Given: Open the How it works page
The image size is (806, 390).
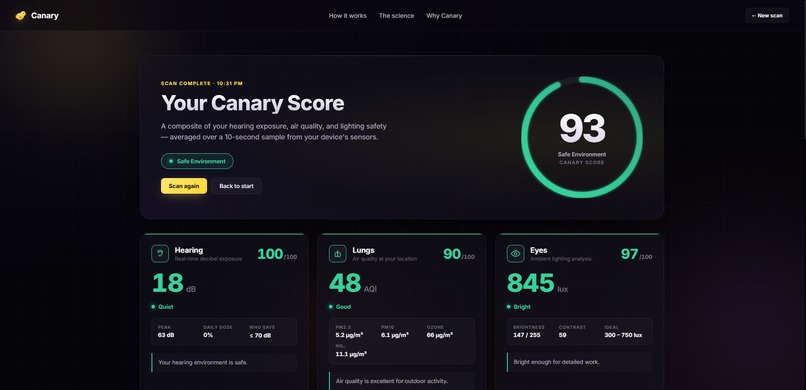Looking at the screenshot, I should 347,16.
